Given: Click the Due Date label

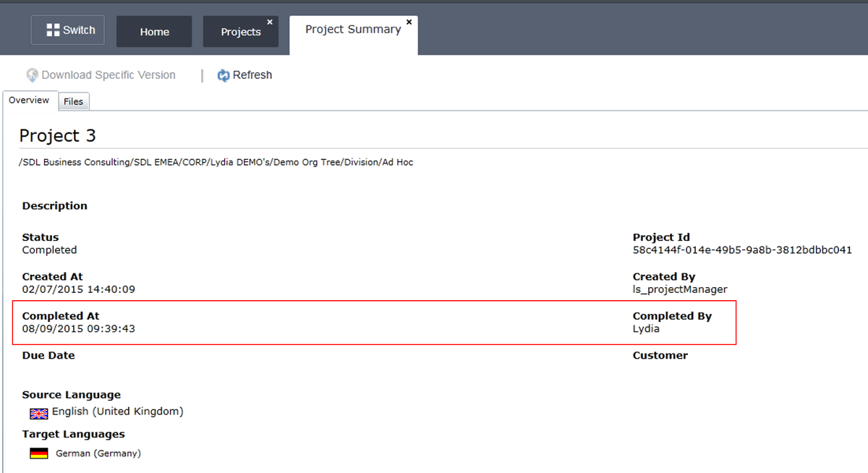Looking at the screenshot, I should click(48, 355).
